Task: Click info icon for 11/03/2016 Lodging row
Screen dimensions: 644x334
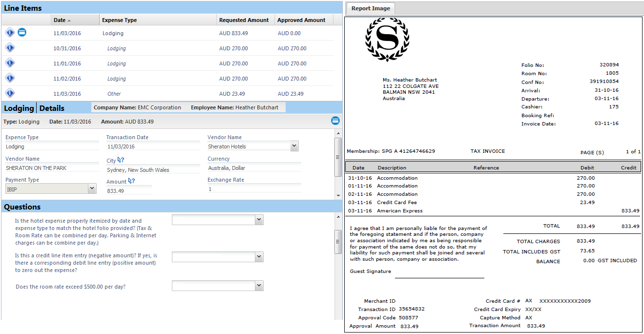Action: point(10,33)
